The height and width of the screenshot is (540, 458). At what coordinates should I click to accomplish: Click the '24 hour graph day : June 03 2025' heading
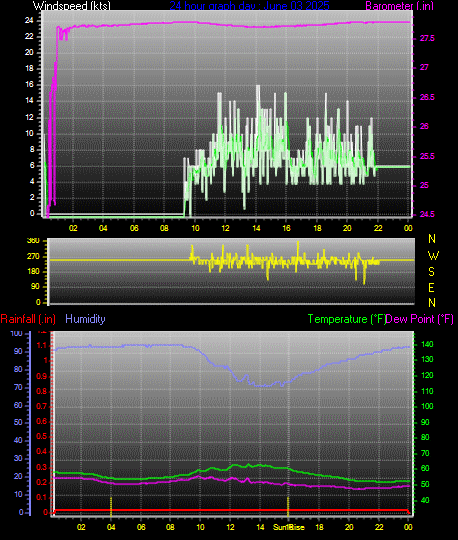pyautogui.click(x=249, y=6)
